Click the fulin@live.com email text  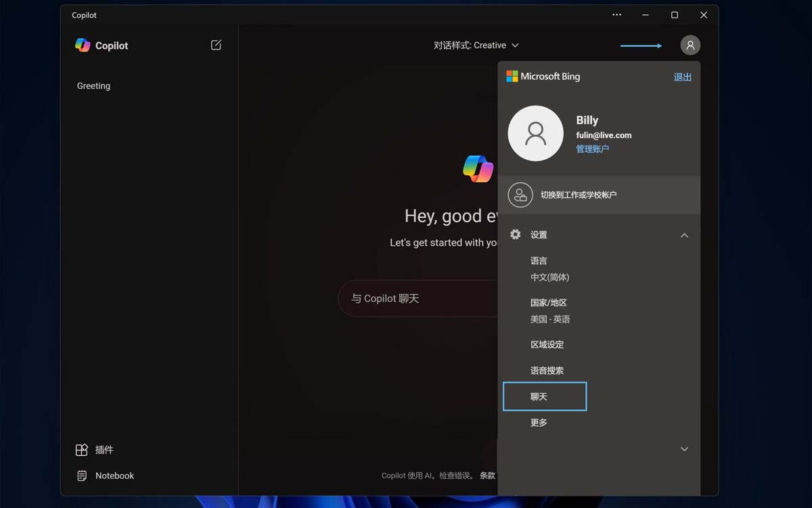(x=604, y=135)
